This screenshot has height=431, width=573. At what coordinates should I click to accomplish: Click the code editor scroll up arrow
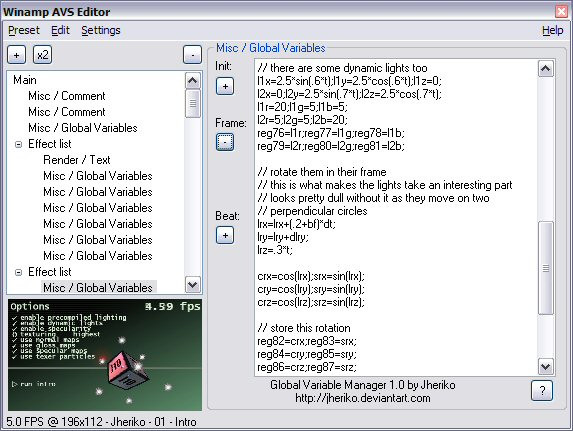(x=546, y=68)
